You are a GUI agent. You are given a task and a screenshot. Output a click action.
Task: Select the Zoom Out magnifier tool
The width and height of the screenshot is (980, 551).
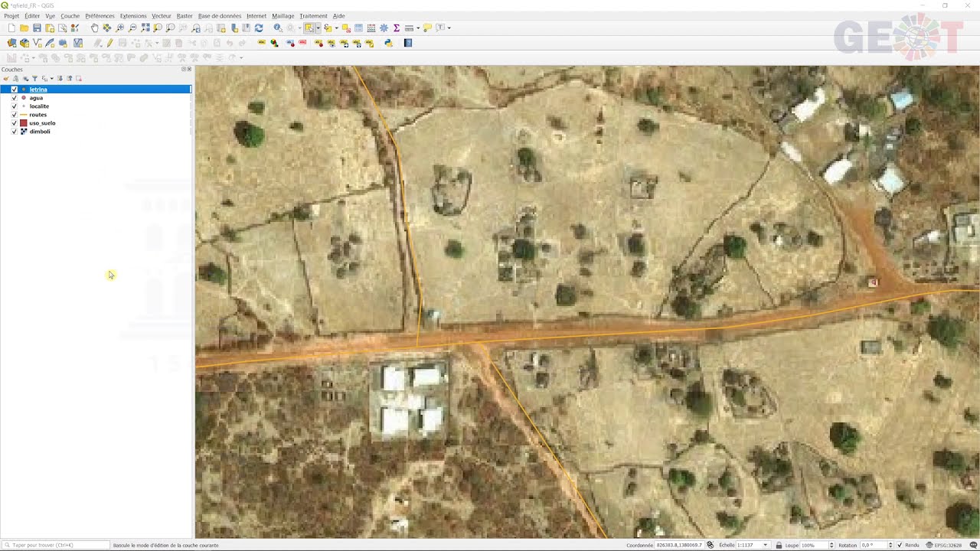[132, 28]
